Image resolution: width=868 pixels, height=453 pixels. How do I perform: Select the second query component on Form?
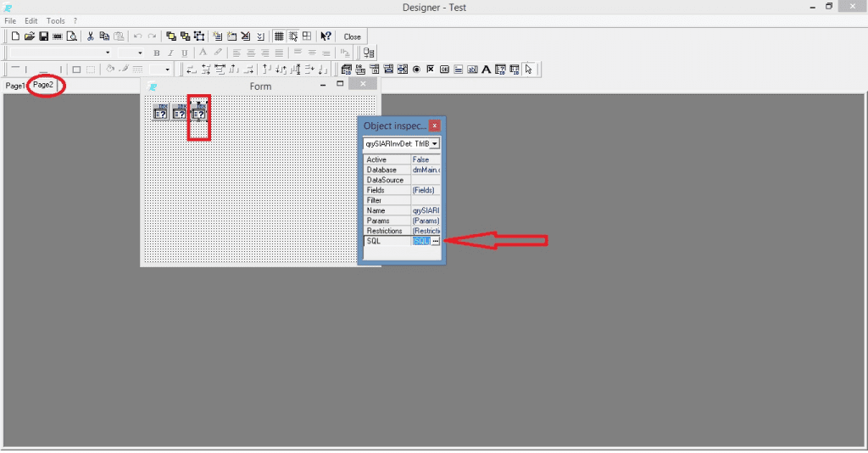(180, 112)
